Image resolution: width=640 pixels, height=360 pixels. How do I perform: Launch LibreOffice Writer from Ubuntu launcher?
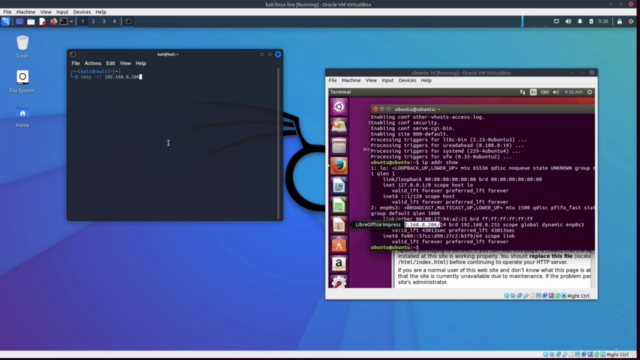339,185
